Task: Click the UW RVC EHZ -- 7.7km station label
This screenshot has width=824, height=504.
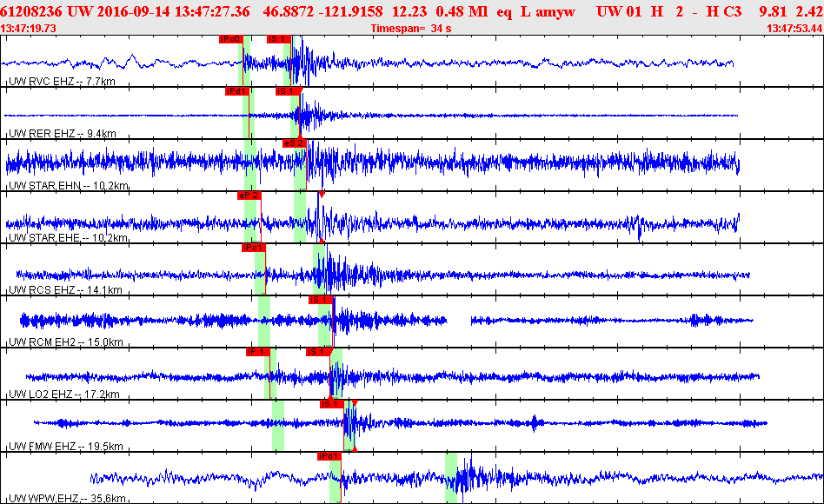Action: (x=62, y=82)
